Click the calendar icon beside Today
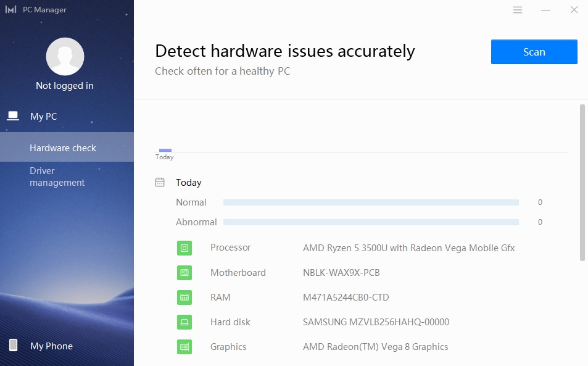This screenshot has width=588, height=366. pyautogui.click(x=160, y=183)
